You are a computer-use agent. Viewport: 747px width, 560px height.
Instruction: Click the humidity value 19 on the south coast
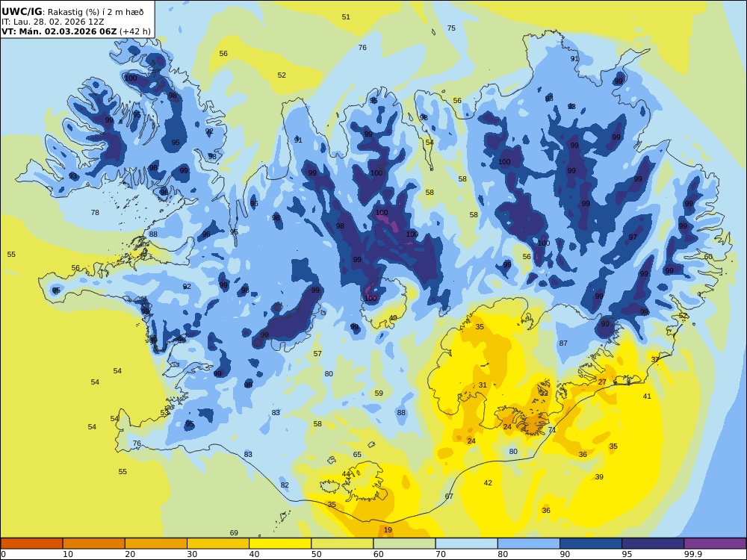point(388,529)
